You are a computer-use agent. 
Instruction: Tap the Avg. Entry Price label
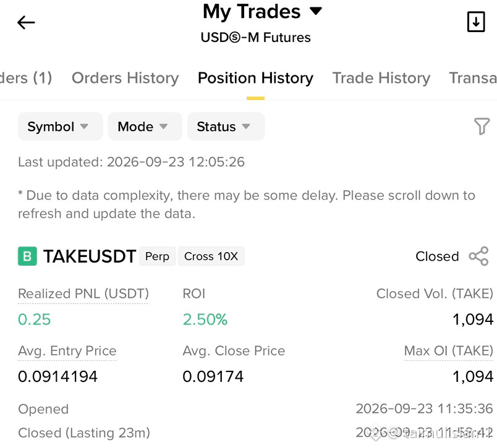click(x=67, y=351)
